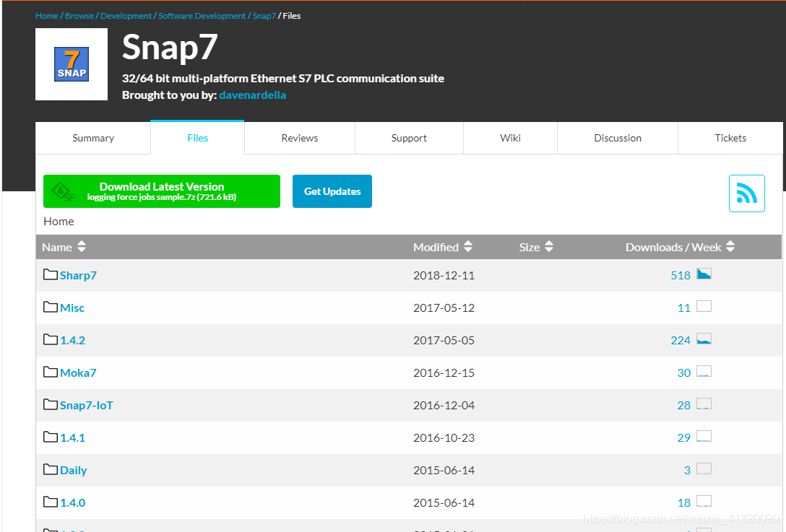Open the downloads chart icon for 1.4.0
Viewport: 786px width, 532px height.
coord(704,502)
